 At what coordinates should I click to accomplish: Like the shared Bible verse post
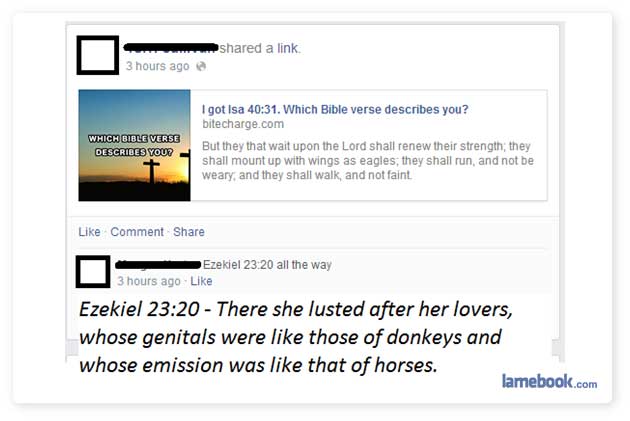89,232
